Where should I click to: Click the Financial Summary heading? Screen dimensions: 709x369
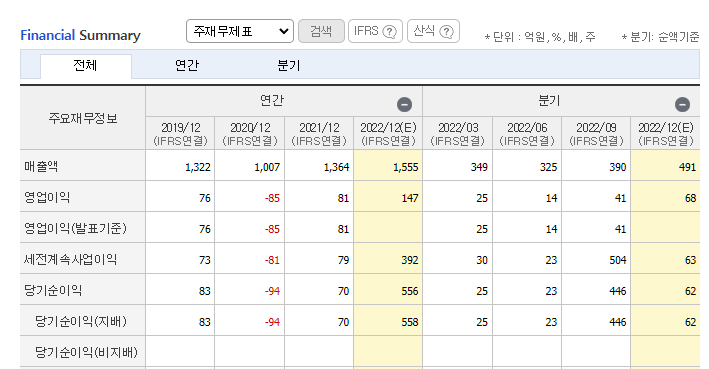[x=80, y=35]
